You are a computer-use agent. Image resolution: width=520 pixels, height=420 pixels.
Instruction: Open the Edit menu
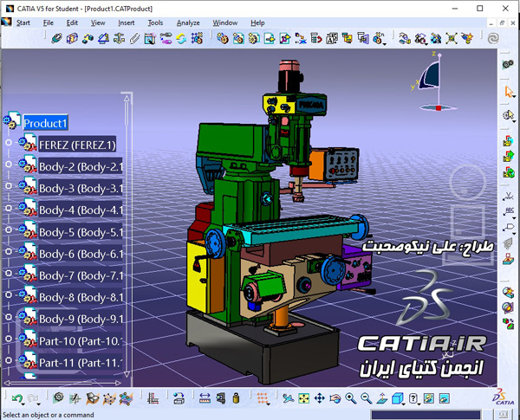click(x=72, y=23)
